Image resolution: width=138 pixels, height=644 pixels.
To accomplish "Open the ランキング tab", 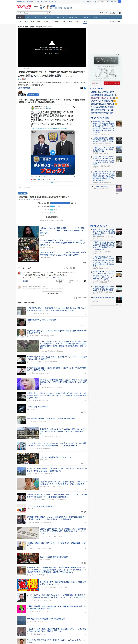I will coord(86,17).
